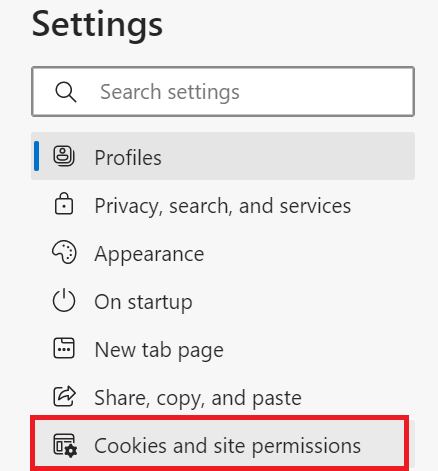438x471 pixels.
Task: Click the padlock icon for Privacy
Action: 64,204
